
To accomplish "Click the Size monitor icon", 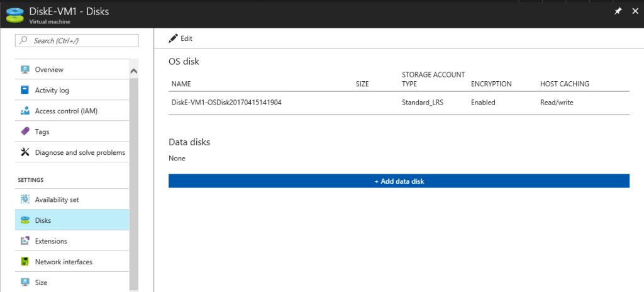I will tap(25, 282).
